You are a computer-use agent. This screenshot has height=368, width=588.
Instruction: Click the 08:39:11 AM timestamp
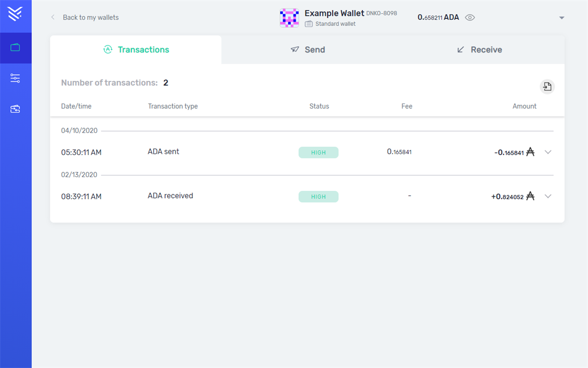pos(81,197)
